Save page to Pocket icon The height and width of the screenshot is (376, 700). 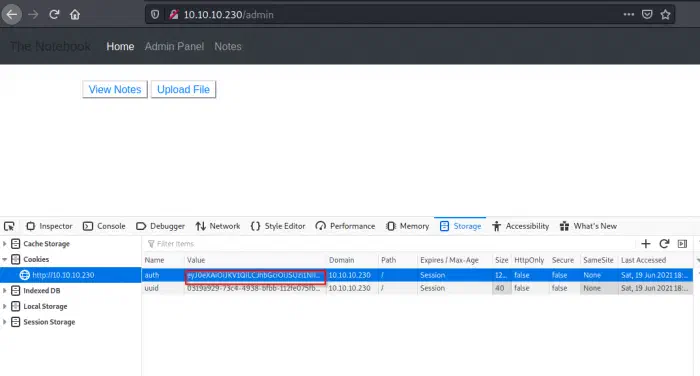(647, 15)
